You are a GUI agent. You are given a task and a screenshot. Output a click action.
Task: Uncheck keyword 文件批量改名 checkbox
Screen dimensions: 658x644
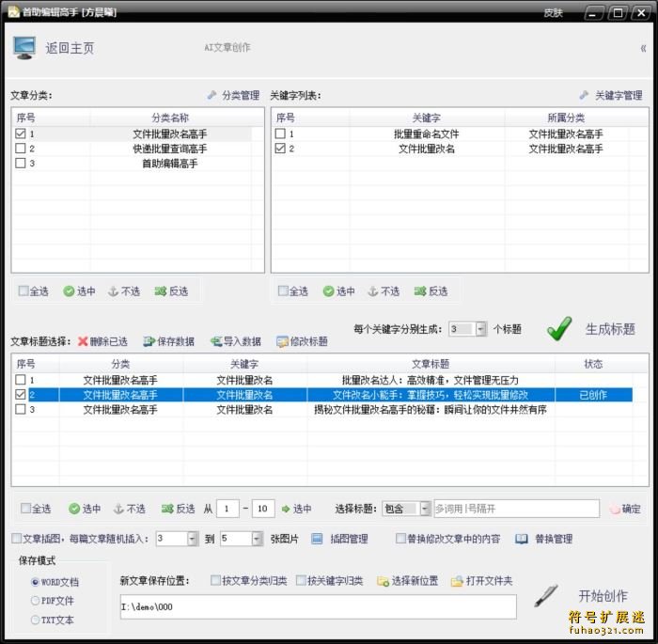pyautogui.click(x=280, y=149)
